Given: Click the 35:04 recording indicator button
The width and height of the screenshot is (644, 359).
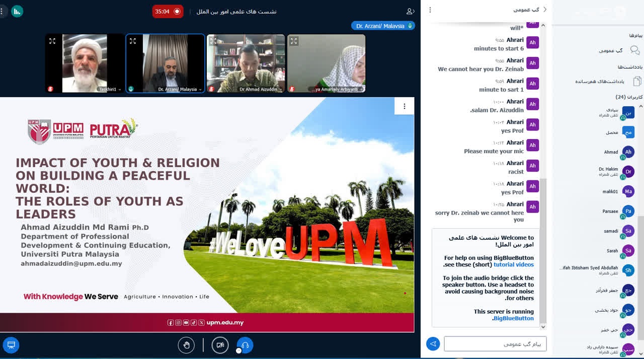Looking at the screenshot, I should click(168, 11).
